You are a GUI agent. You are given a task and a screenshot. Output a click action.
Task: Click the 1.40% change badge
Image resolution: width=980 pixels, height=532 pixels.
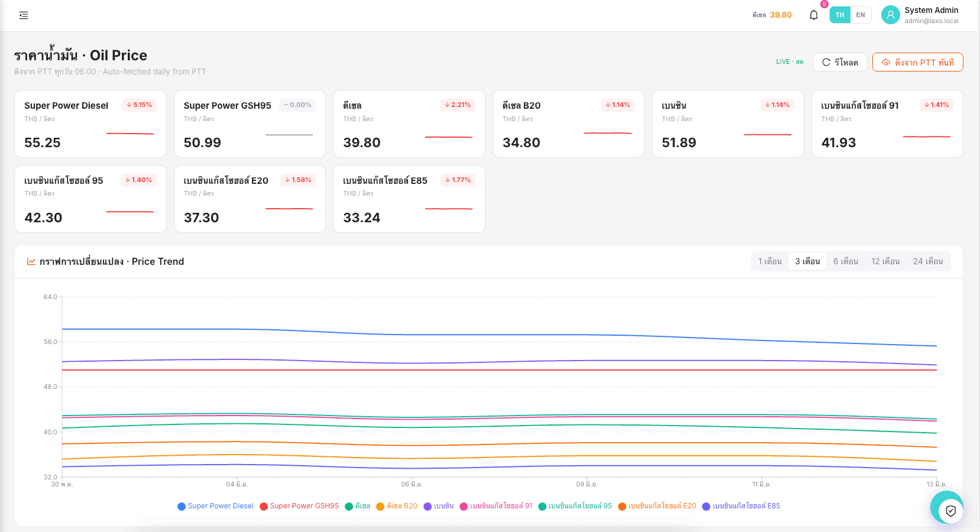click(139, 180)
